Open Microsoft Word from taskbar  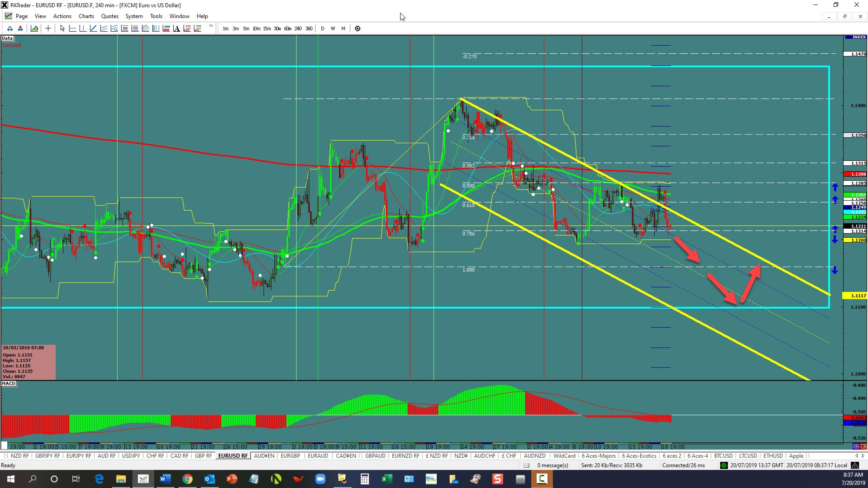click(x=165, y=479)
